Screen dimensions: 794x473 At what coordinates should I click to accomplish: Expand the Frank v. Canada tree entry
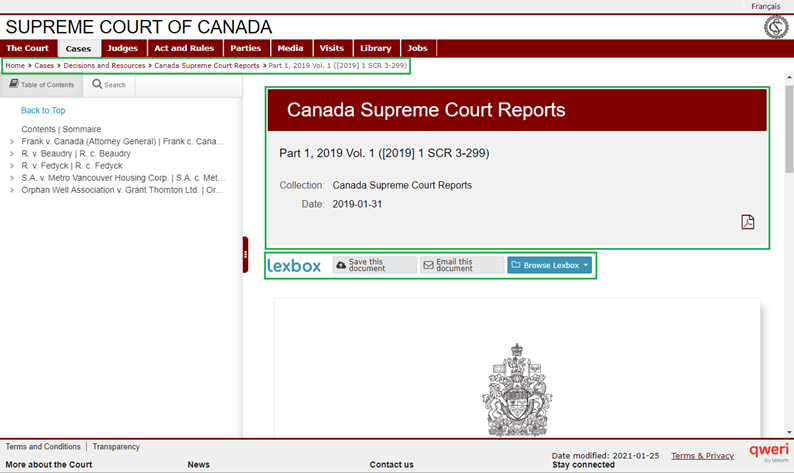click(11, 142)
